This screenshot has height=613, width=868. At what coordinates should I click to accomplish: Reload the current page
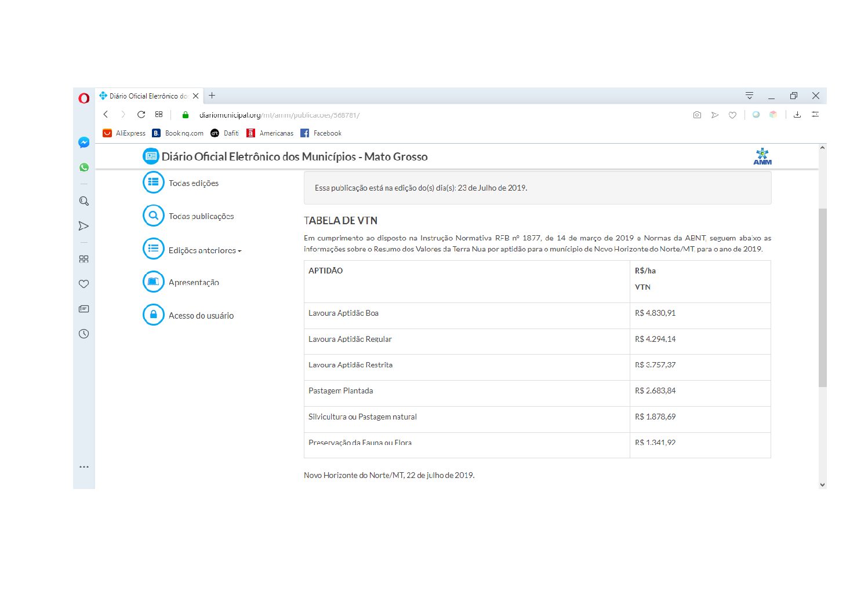pyautogui.click(x=141, y=115)
